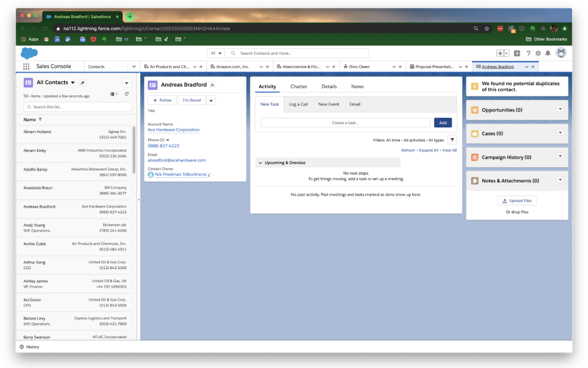Open the user profile avatar menu

click(x=561, y=53)
